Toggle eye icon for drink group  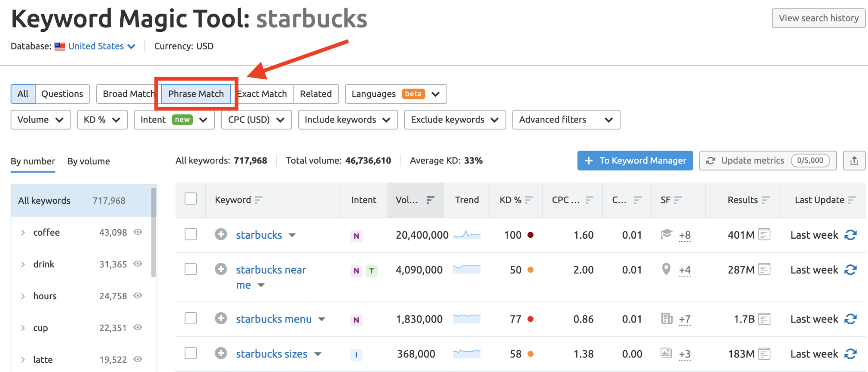138,264
